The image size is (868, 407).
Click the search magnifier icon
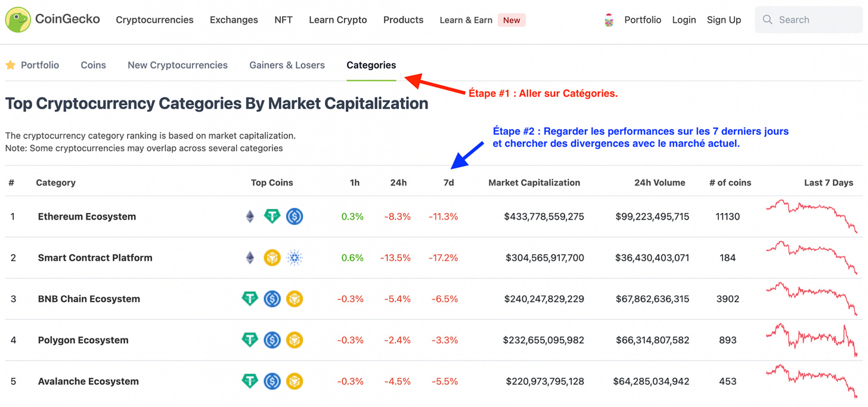tap(767, 20)
